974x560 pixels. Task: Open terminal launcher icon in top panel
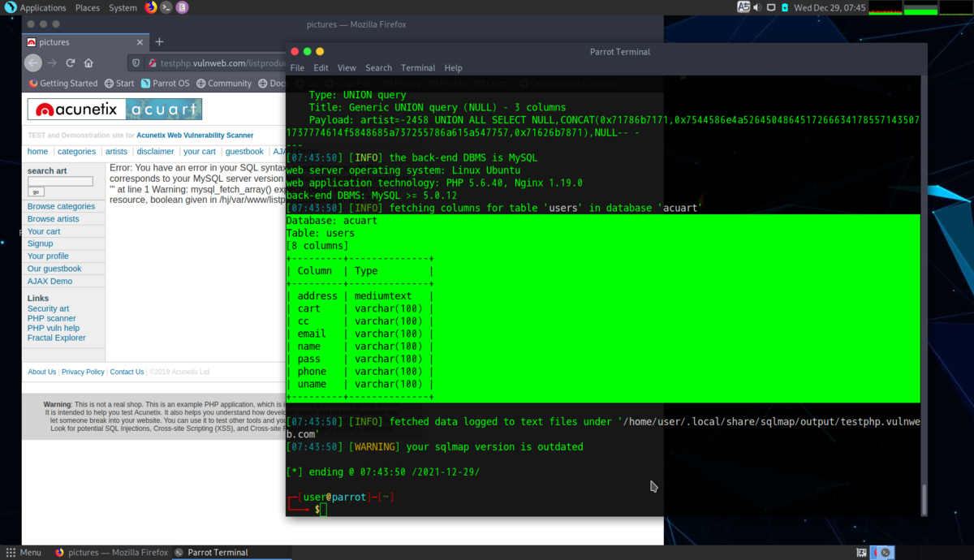[166, 7]
